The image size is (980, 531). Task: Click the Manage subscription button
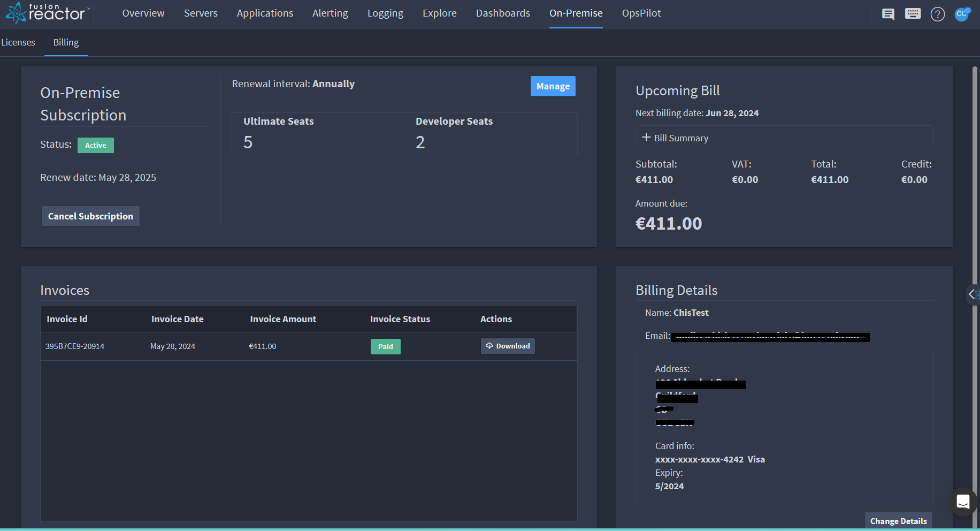point(553,86)
